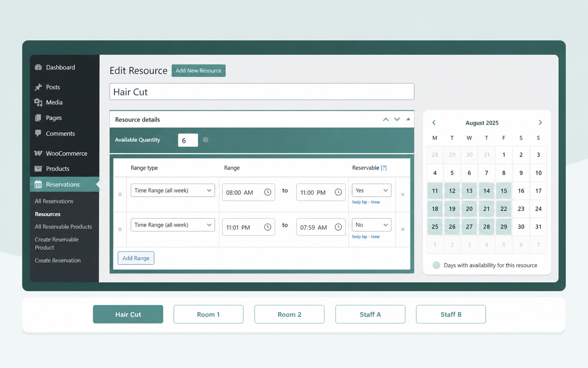Click the 11:01 PM time field
This screenshot has width=588, height=368.
[x=248, y=227]
